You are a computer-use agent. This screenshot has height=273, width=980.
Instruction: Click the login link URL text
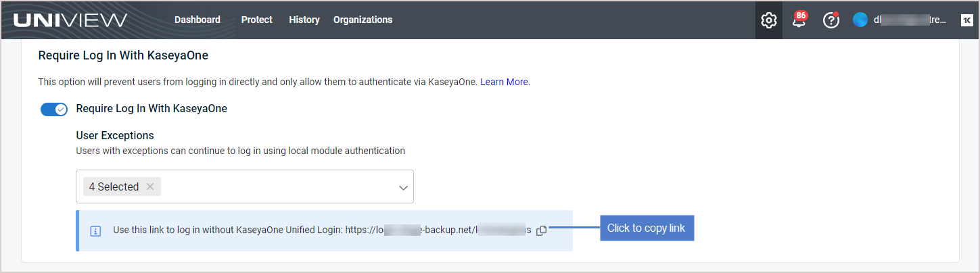click(x=438, y=230)
